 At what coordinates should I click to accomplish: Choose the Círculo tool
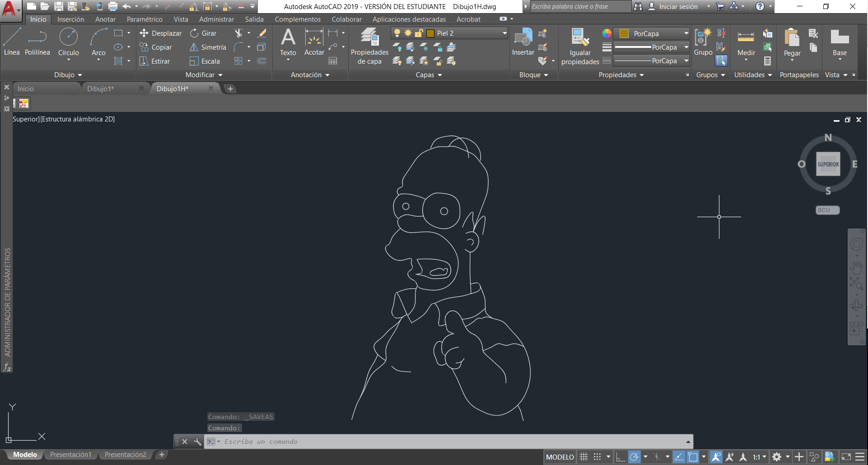(69, 42)
